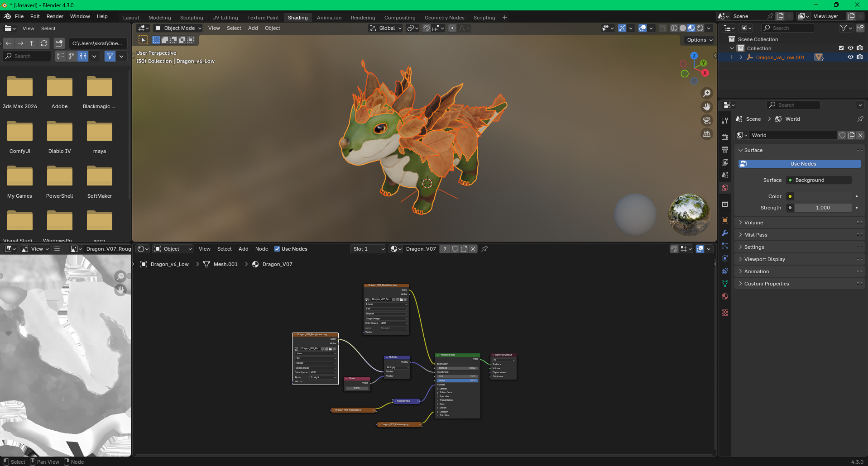The height and width of the screenshot is (466, 868).
Task: Create a new folder in file browser
Action: click(x=59, y=43)
